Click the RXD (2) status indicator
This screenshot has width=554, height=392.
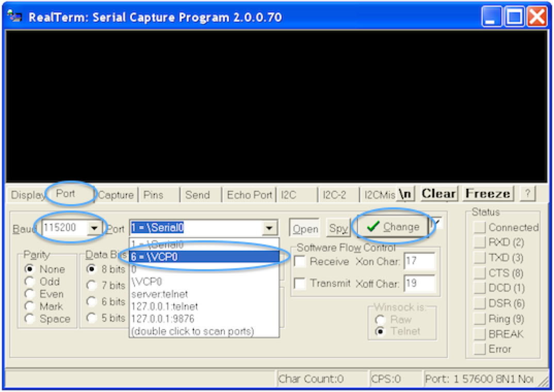[480, 242]
